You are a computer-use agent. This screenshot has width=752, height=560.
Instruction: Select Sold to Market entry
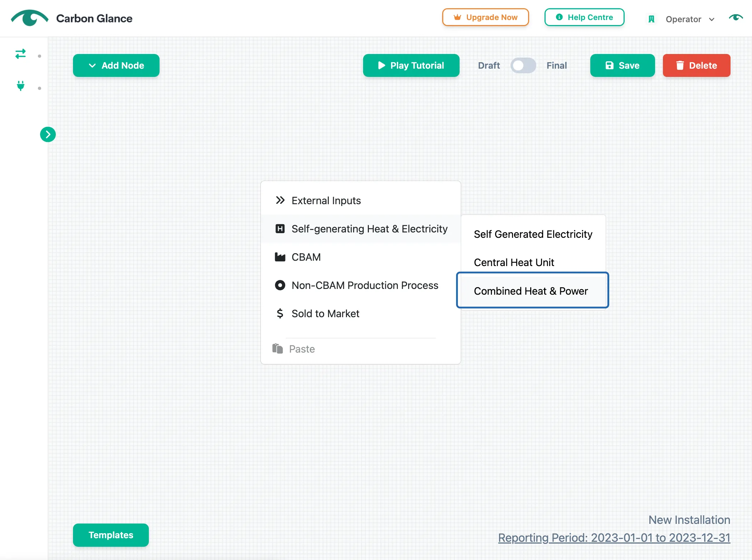click(361, 314)
